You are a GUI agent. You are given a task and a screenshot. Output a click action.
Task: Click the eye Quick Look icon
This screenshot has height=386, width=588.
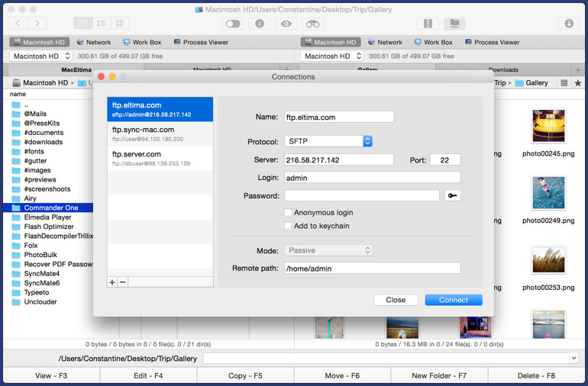(286, 24)
